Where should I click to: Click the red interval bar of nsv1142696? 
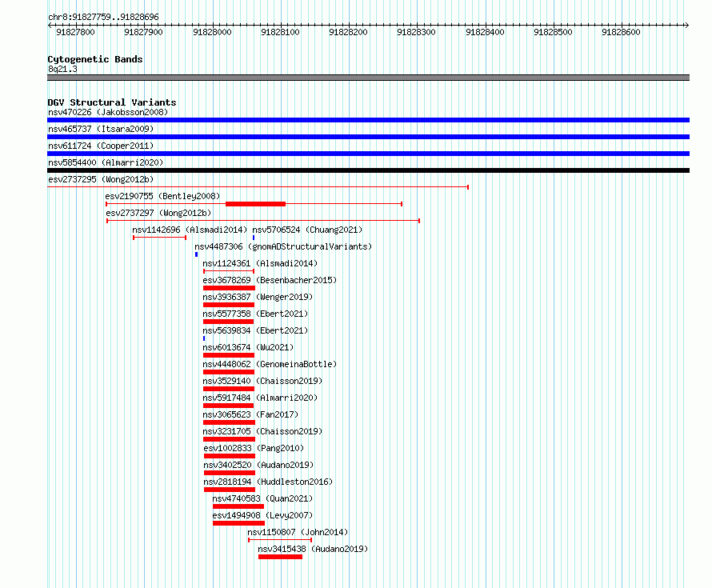[x=159, y=238]
